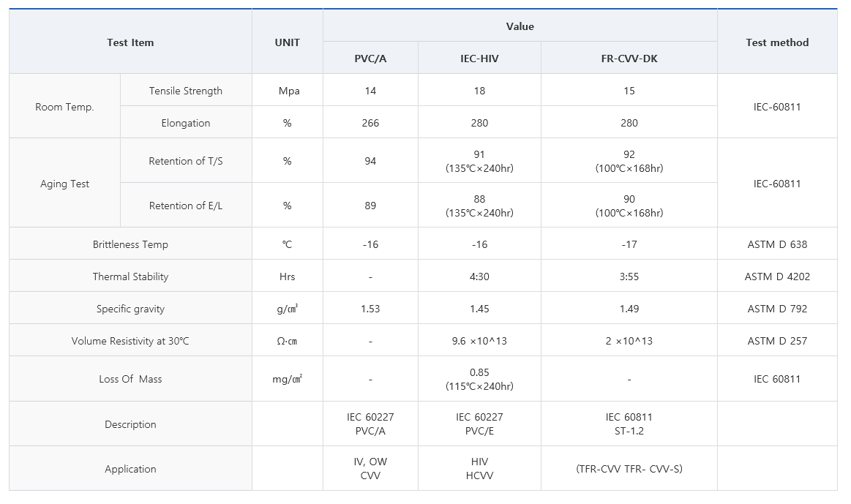Viewport: 851px width, 504px height.
Task: Click the Brittleness Temp row label
Action: coord(130,244)
